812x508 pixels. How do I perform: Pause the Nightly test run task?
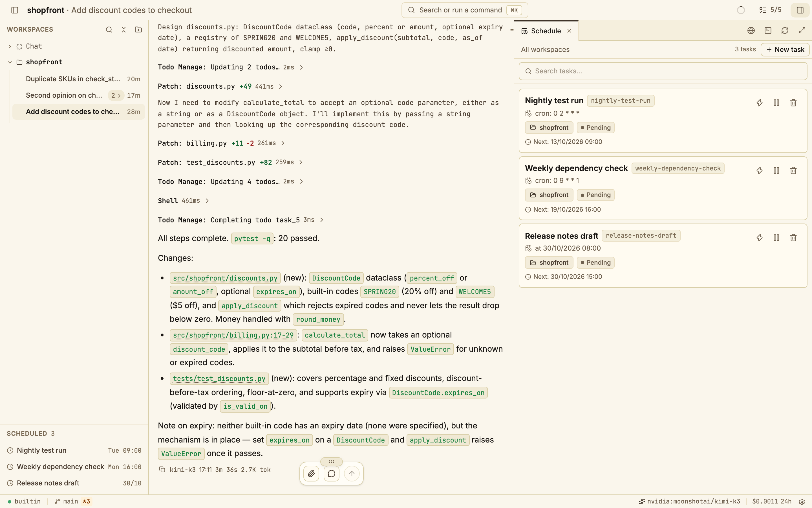776,103
